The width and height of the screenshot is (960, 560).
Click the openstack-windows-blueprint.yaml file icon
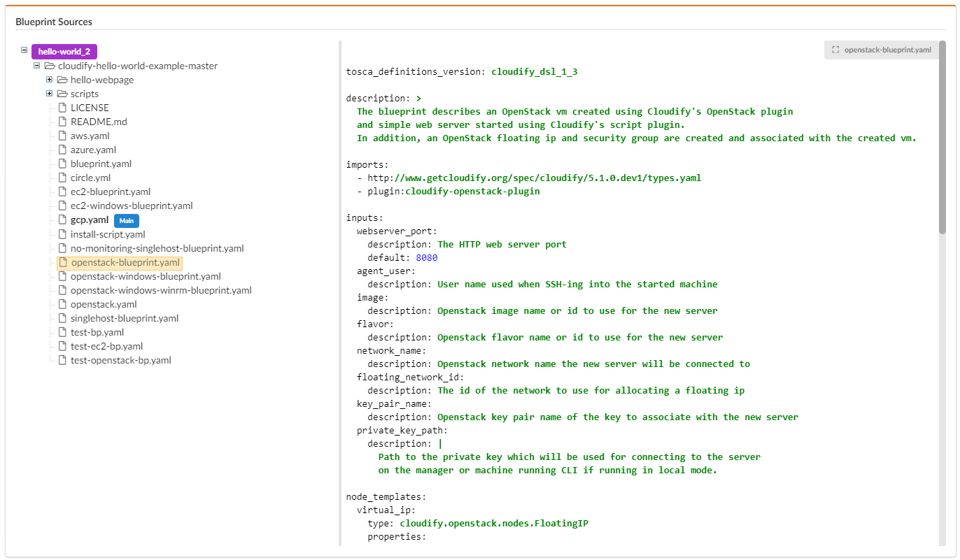pos(62,276)
